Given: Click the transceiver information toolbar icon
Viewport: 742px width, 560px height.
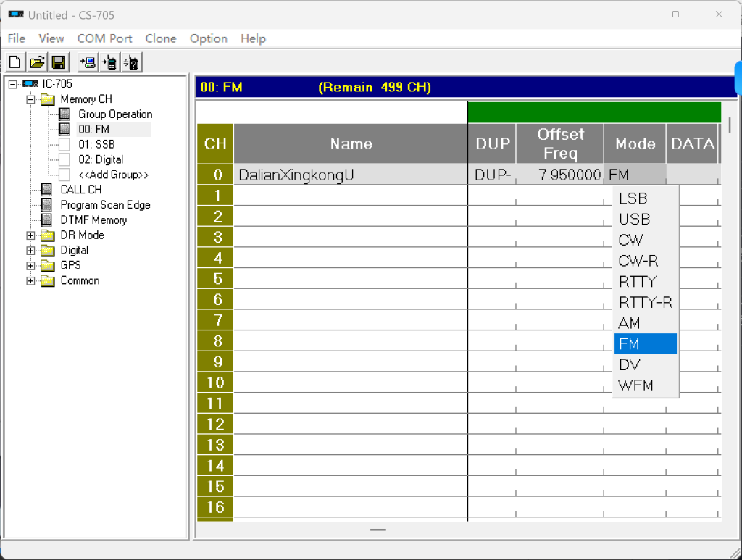Looking at the screenshot, I should click(132, 62).
